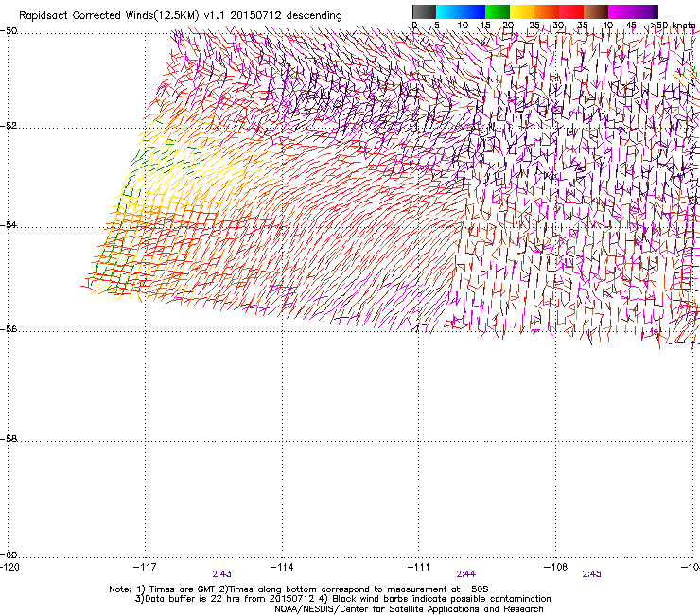Click the blue 10-15 knots legend segment
This screenshot has width=700, height=615.
tap(473, 11)
